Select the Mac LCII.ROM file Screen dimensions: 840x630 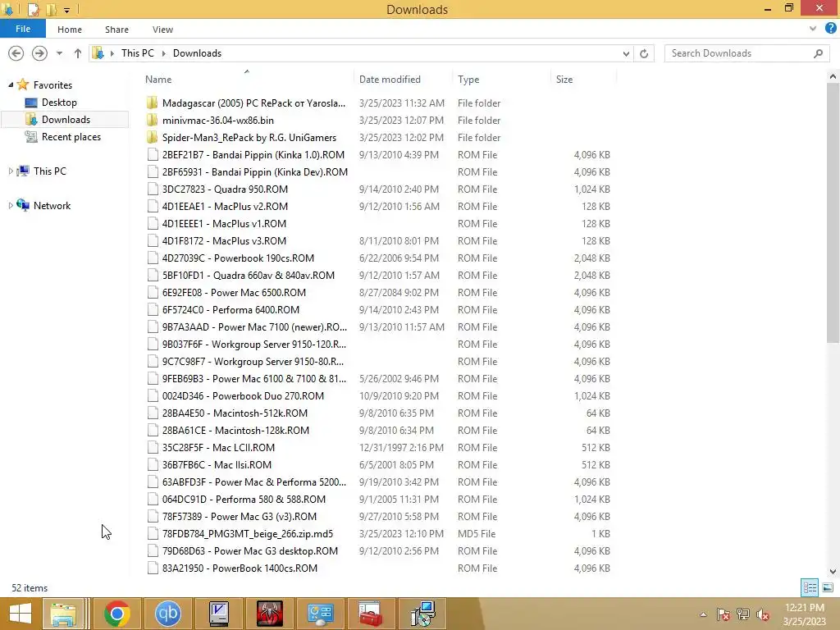coord(218,447)
